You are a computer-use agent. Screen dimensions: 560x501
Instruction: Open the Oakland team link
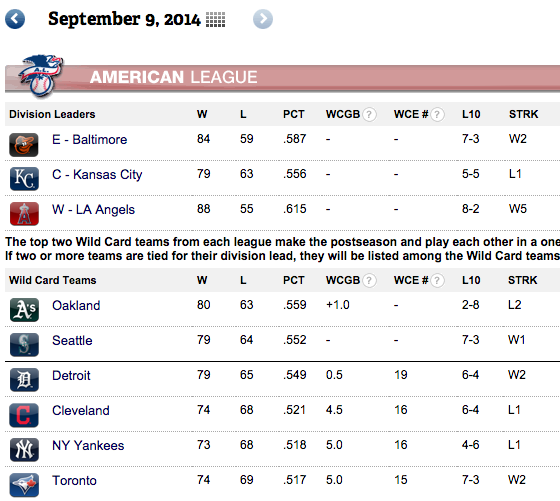[76, 305]
